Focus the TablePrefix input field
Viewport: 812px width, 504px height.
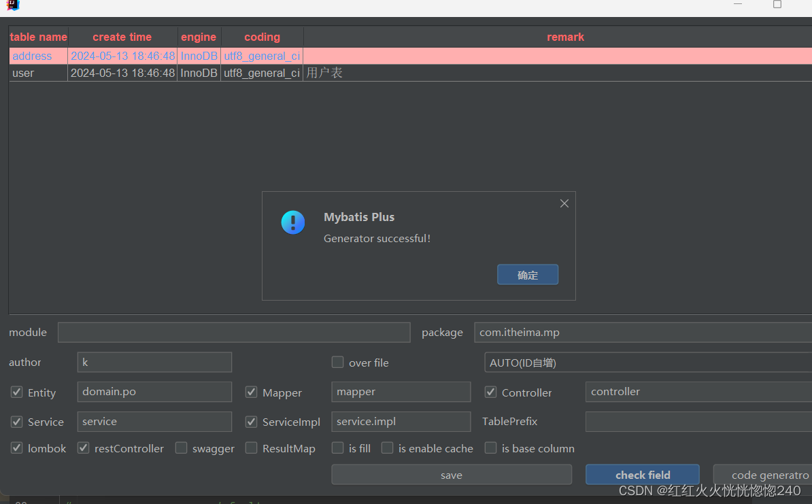(698, 422)
